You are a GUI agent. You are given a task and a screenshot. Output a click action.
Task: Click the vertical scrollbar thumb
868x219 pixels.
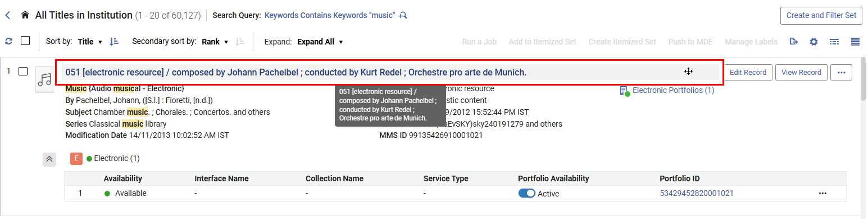pyautogui.click(x=864, y=79)
